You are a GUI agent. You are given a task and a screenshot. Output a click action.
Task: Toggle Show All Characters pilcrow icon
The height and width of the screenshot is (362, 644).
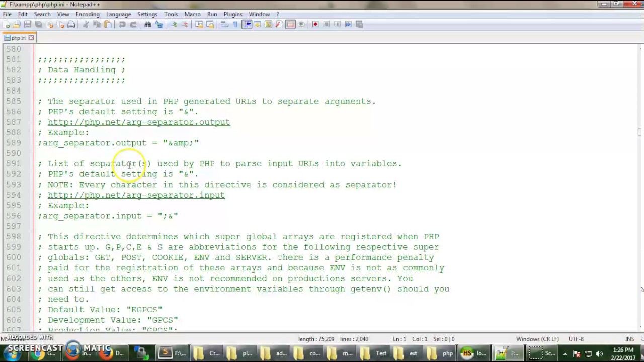click(235, 24)
